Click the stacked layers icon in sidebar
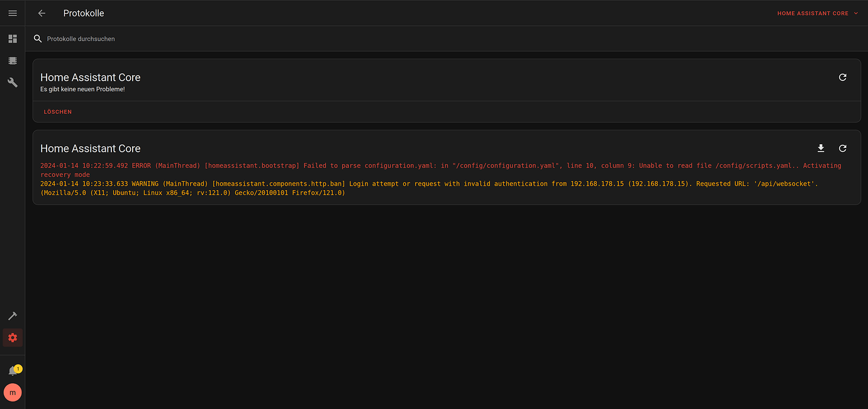The image size is (868, 409). pyautogui.click(x=13, y=60)
